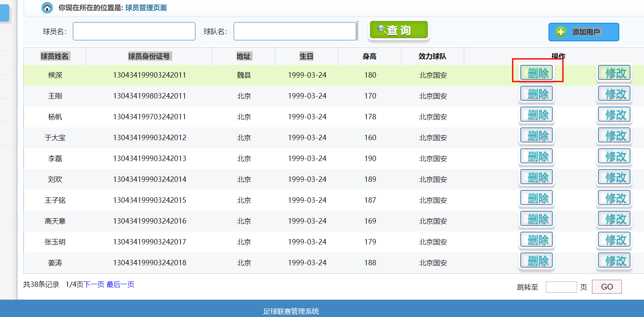Screen dimensions: 644x317
Task: Select ID number 130434199903242015
Action: [x=150, y=200]
